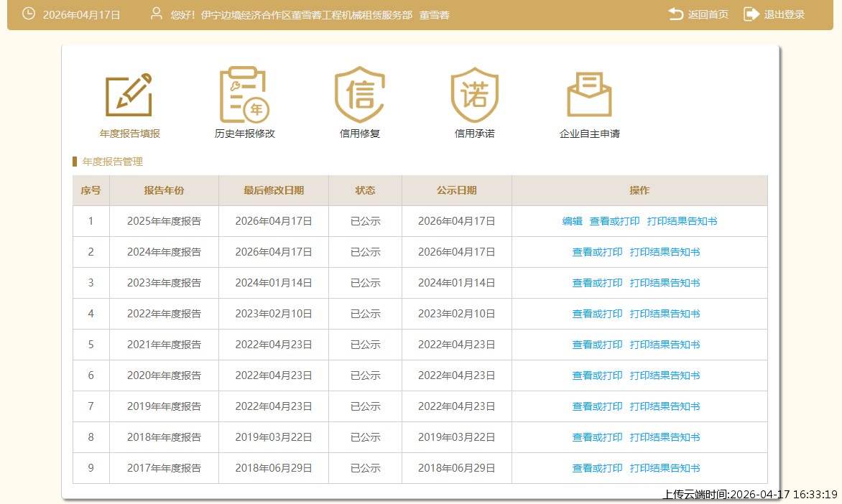The height and width of the screenshot is (504, 842).
Task: Print result notice for 2024 report
Action: coord(665,252)
